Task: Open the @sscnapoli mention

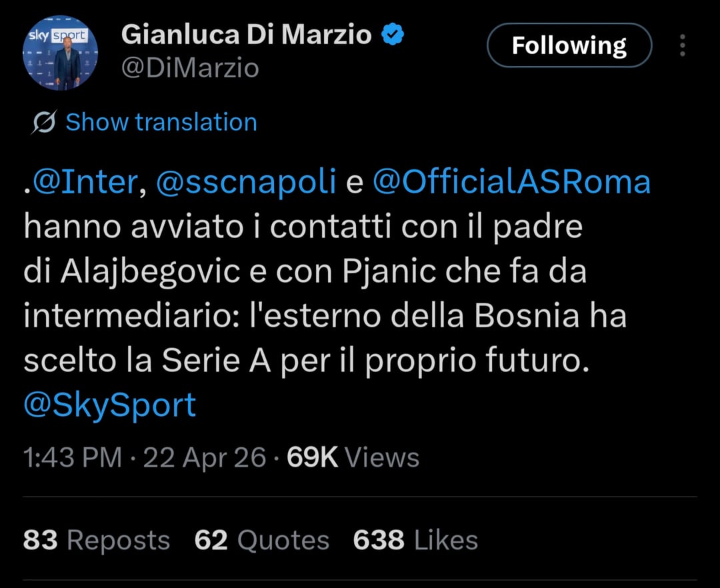Action: (245, 183)
